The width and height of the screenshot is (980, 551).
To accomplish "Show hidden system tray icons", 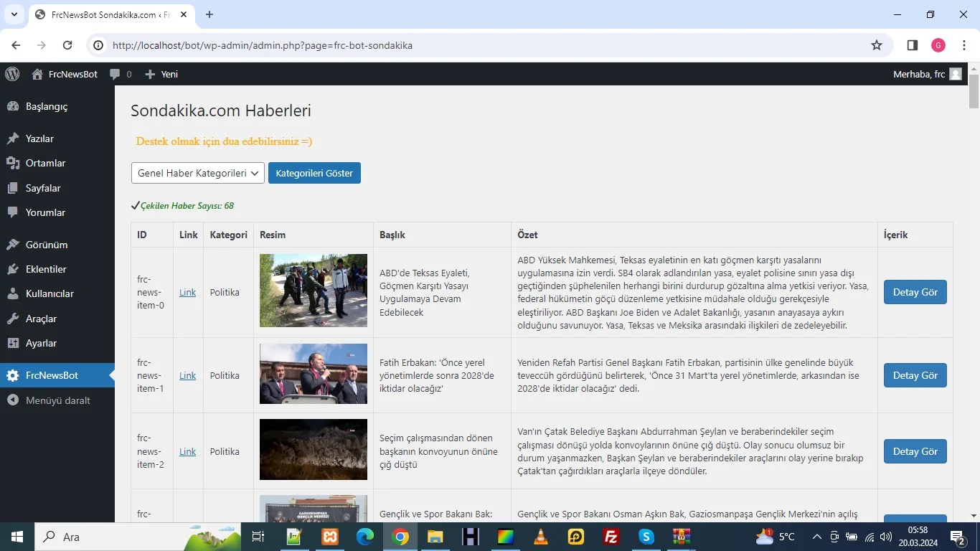I will 816,537.
